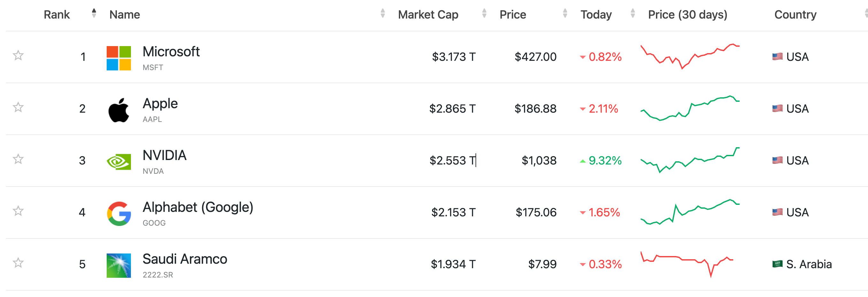Viewport: 868px width, 297px height.
Task: Click the USA flag in NVIDIA row
Action: coord(777,160)
